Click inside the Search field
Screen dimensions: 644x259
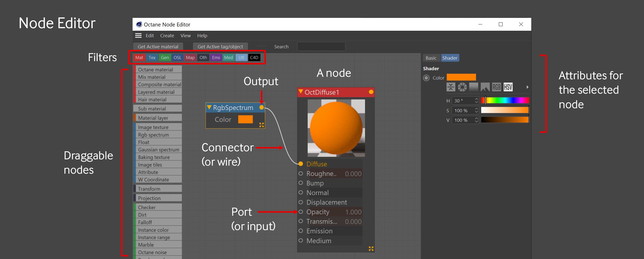(321, 46)
